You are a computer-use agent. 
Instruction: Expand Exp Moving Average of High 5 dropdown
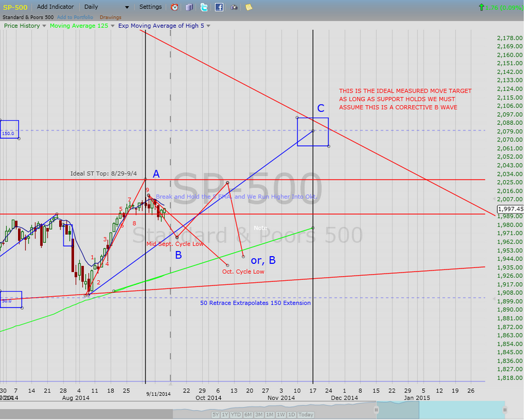(208, 25)
